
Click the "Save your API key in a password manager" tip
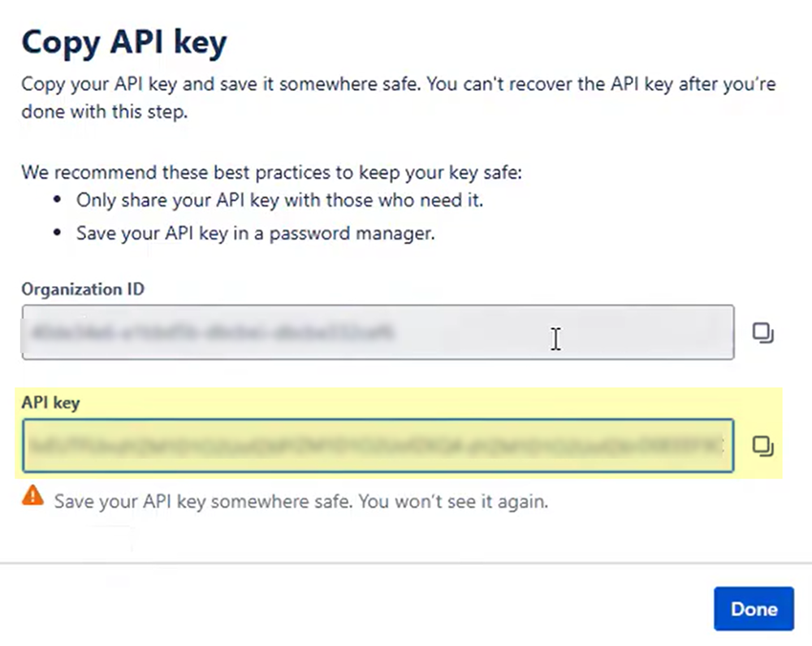coord(256,233)
